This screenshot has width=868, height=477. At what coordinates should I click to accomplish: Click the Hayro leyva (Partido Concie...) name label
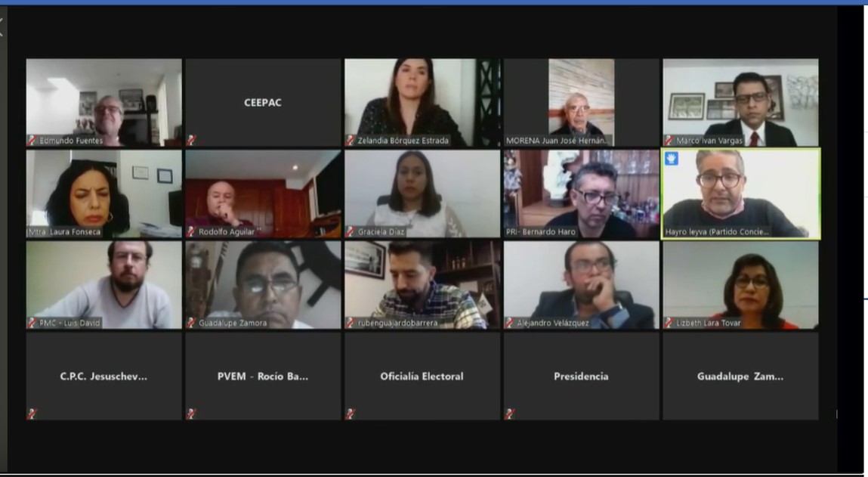click(717, 232)
